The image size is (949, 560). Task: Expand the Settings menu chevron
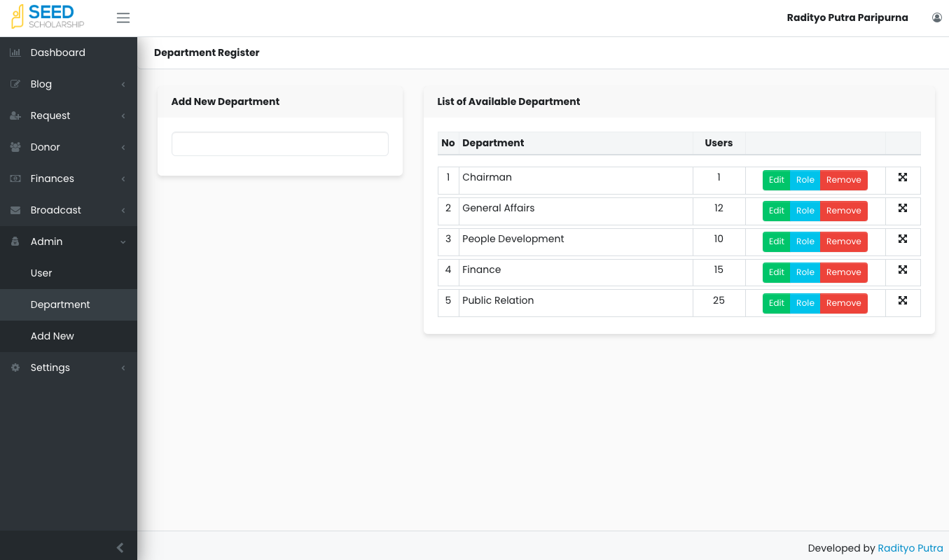(x=123, y=368)
